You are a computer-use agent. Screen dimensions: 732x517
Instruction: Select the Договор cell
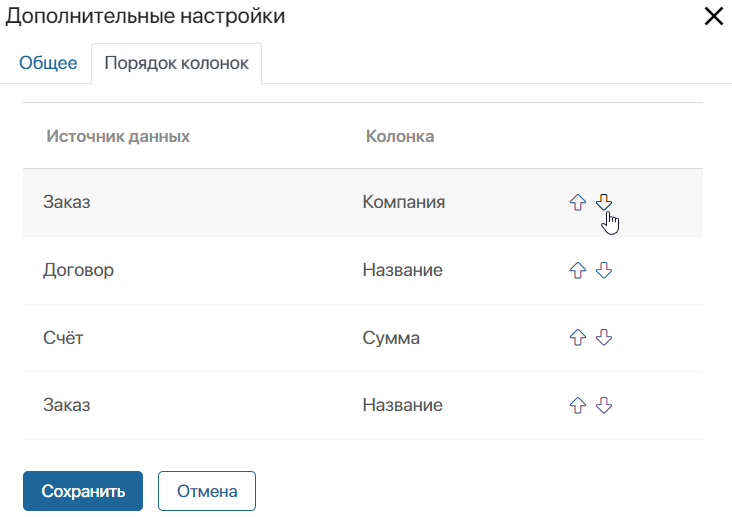(x=78, y=270)
